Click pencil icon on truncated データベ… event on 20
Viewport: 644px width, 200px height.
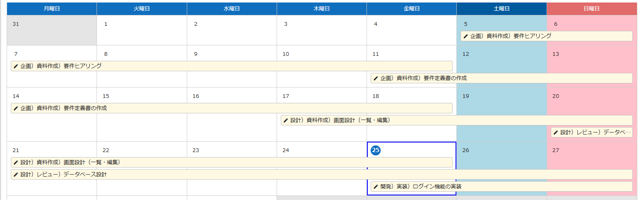coord(556,132)
